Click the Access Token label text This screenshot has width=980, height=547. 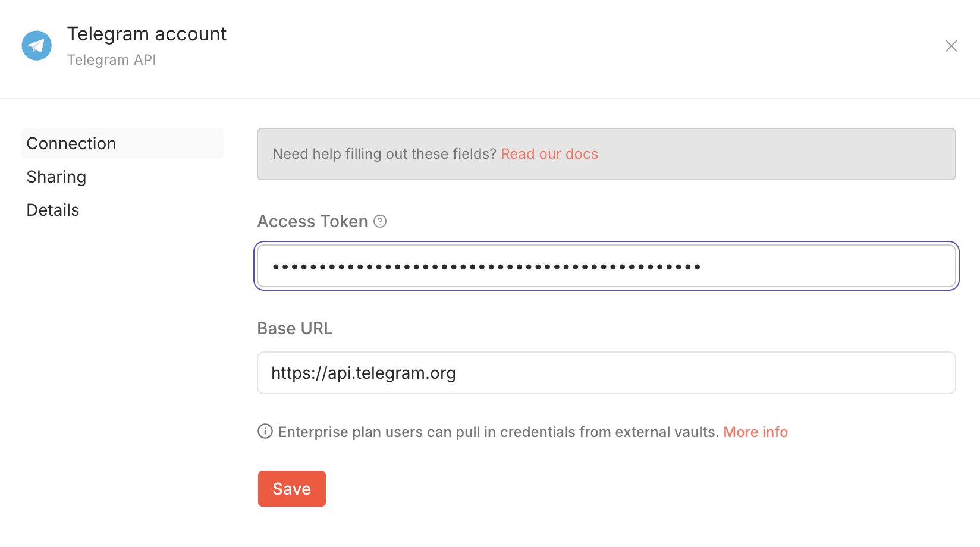(312, 222)
